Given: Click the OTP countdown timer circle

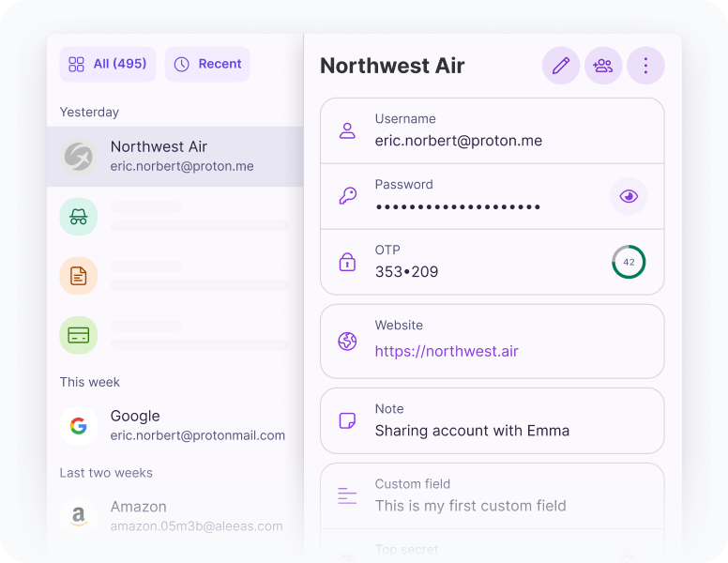Looking at the screenshot, I should [629, 263].
